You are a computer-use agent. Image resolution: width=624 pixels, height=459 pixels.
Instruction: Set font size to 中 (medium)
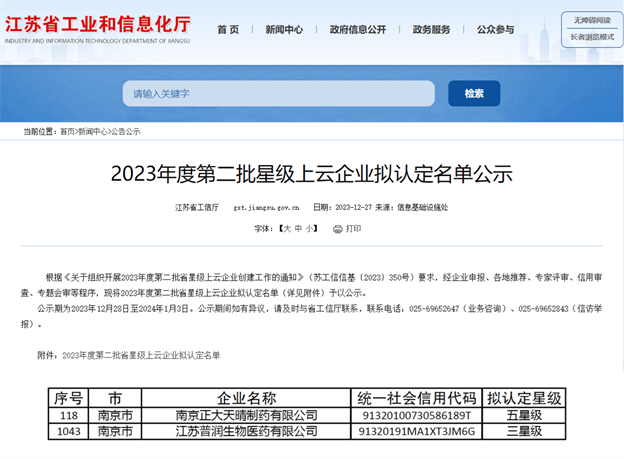click(298, 229)
